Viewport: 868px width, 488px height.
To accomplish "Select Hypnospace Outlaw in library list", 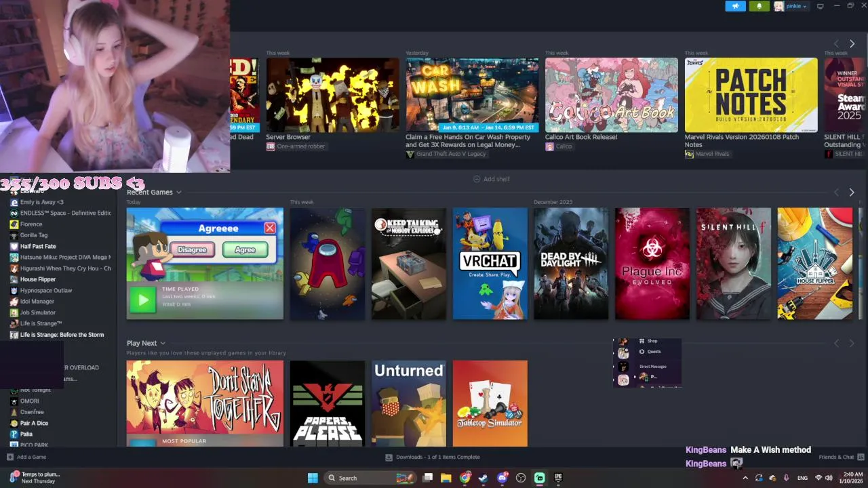I will (46, 291).
